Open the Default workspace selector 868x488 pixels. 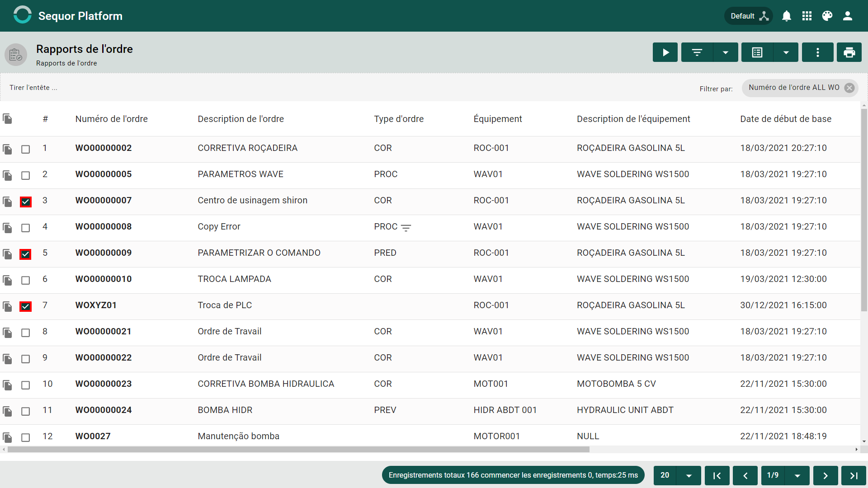(749, 16)
